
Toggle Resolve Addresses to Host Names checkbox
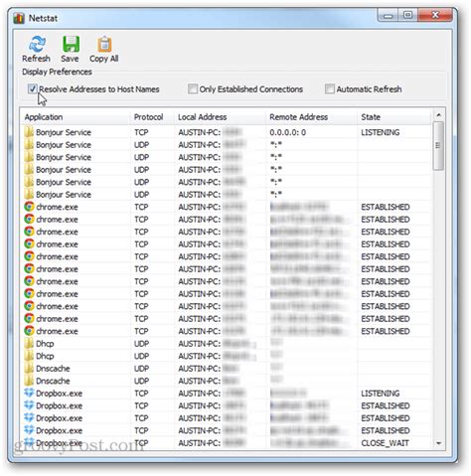[33, 88]
